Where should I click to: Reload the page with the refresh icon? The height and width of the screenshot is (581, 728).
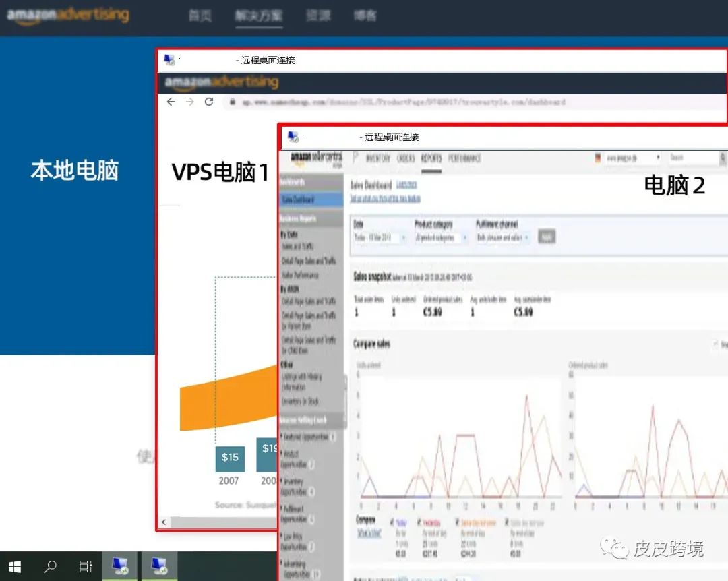tap(209, 102)
